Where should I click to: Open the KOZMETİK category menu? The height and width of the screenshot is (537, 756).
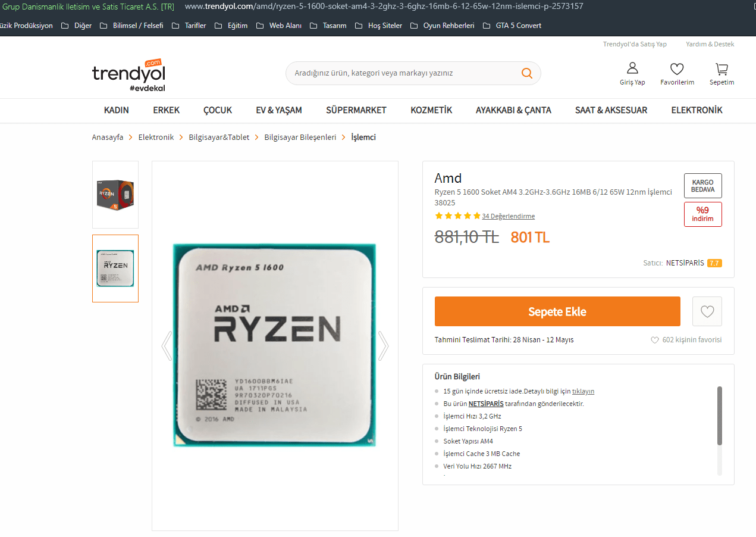pos(431,110)
